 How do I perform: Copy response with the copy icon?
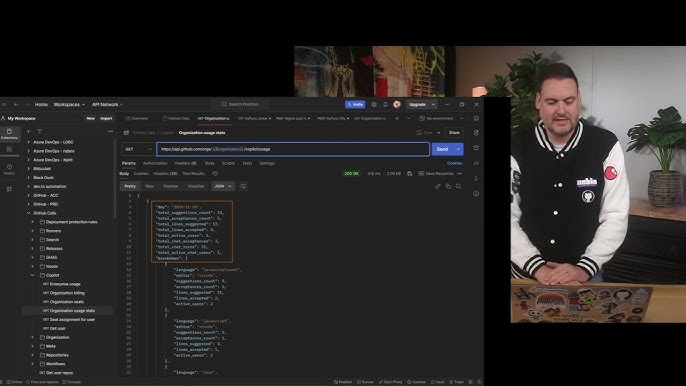point(448,186)
